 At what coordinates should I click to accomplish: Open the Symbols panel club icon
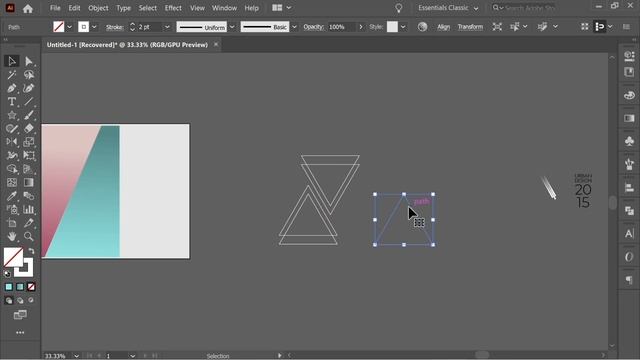point(629,141)
